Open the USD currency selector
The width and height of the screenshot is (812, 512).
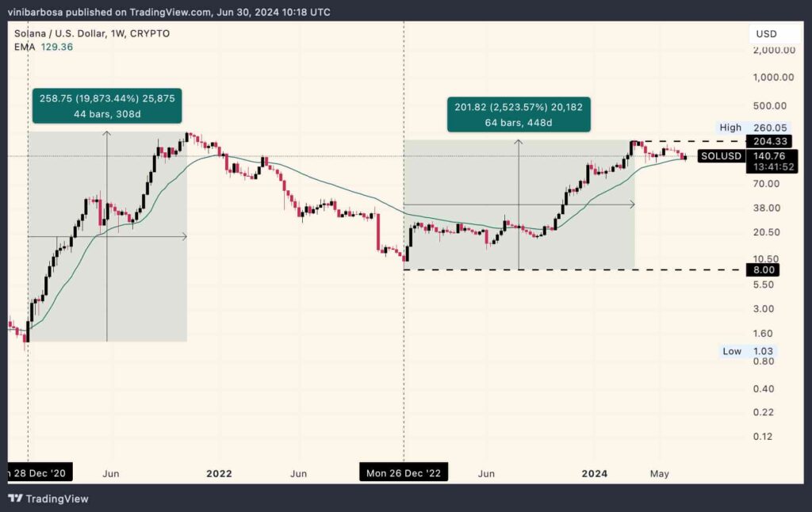click(x=766, y=34)
